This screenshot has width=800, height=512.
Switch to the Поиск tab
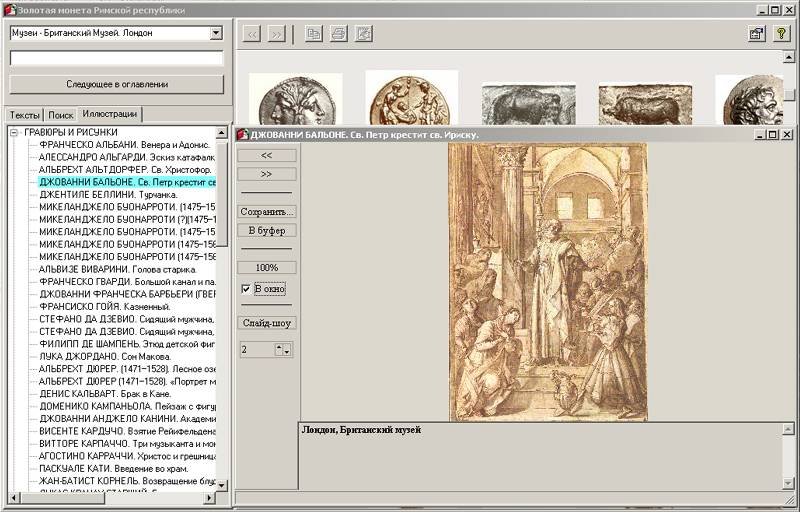click(x=61, y=115)
